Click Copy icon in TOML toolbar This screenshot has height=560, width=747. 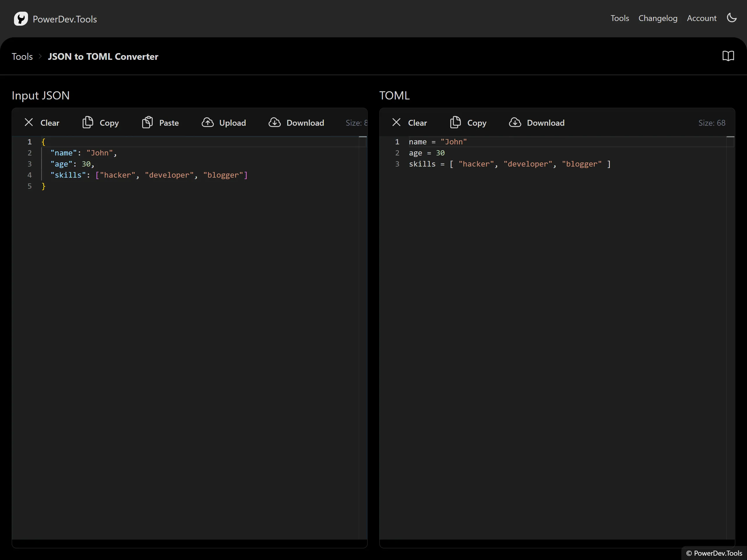(455, 123)
